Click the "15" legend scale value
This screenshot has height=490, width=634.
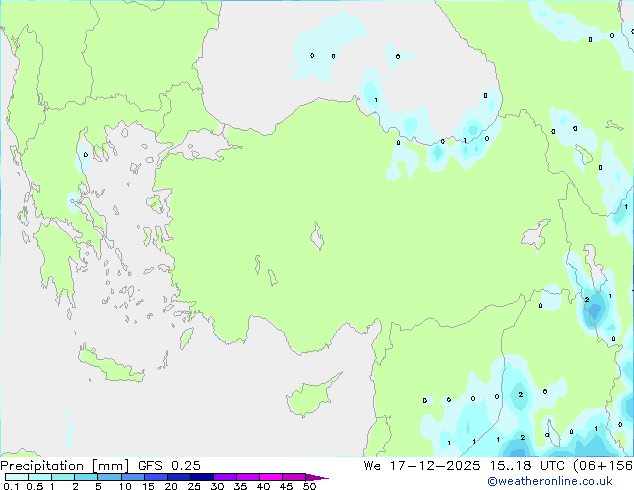(x=148, y=486)
